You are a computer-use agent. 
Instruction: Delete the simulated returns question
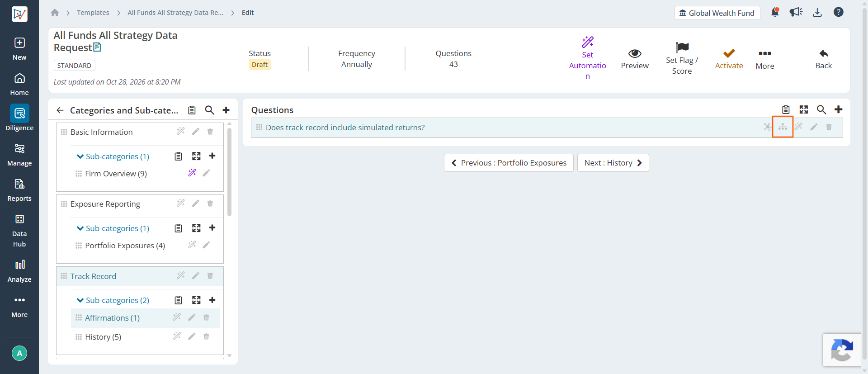click(829, 127)
